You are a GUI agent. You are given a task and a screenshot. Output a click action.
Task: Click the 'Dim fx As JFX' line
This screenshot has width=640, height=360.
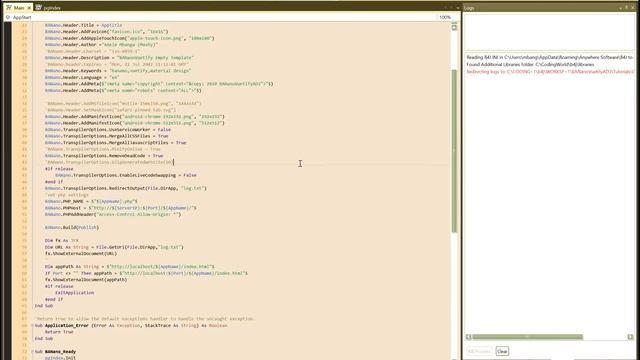[x=62, y=240]
